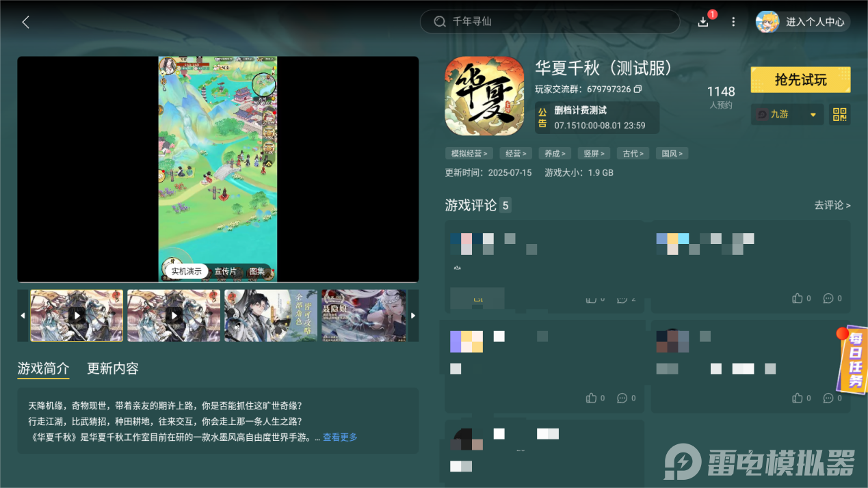868x488 pixels.
Task: Click the search magnifier icon in search bar
Action: [439, 21]
